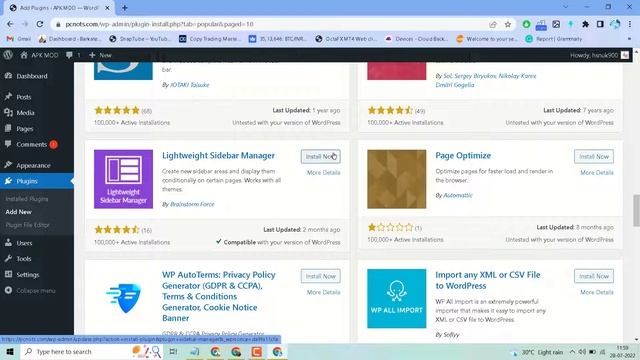Viewport: 640px width, 360px height.
Task: Open the browser extensions puzzle icon
Action: point(585,24)
